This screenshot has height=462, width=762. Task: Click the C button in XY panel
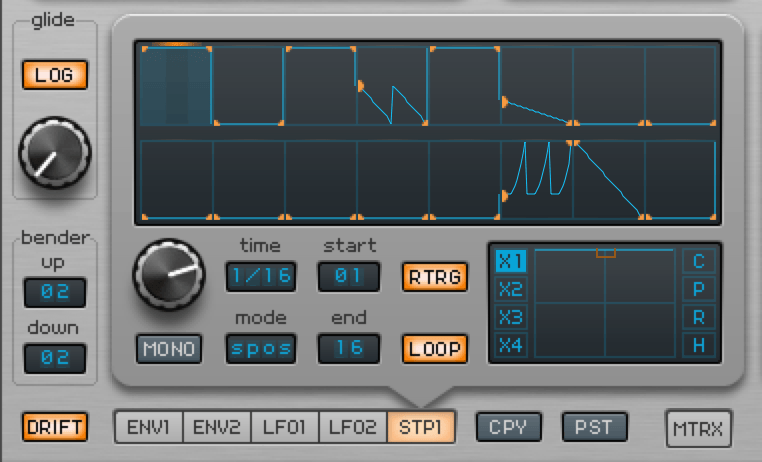[x=699, y=261]
